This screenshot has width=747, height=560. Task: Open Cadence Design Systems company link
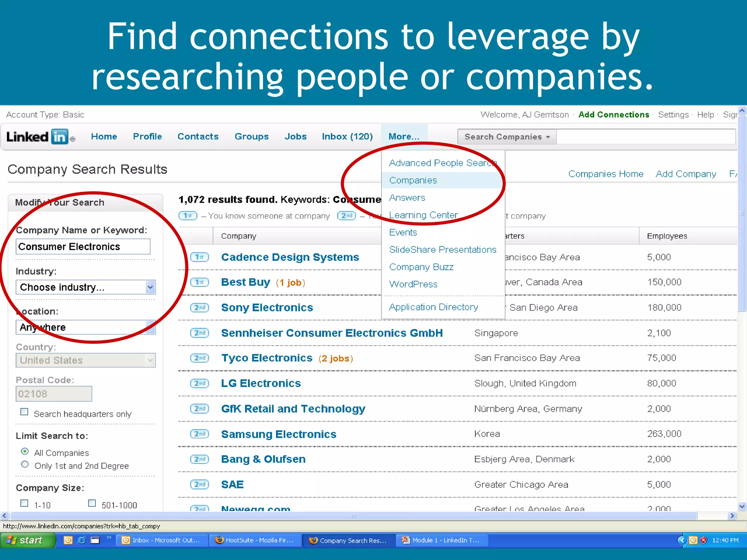click(x=290, y=257)
